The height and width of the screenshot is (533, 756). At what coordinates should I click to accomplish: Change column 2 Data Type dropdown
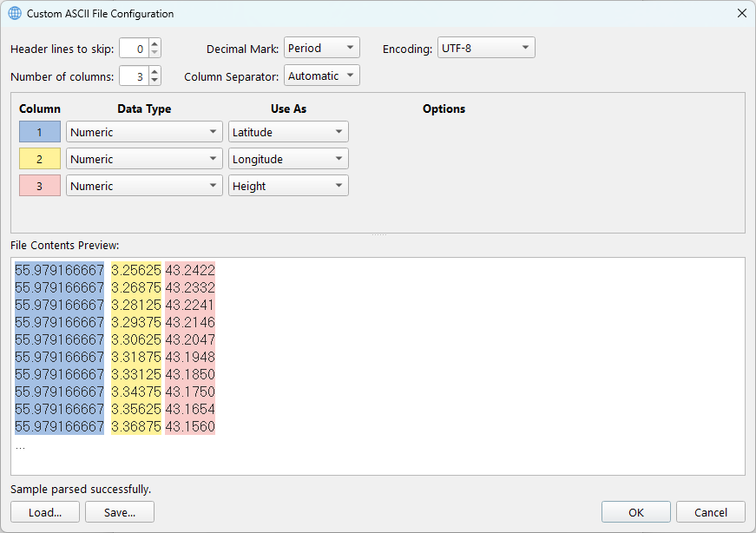point(144,159)
